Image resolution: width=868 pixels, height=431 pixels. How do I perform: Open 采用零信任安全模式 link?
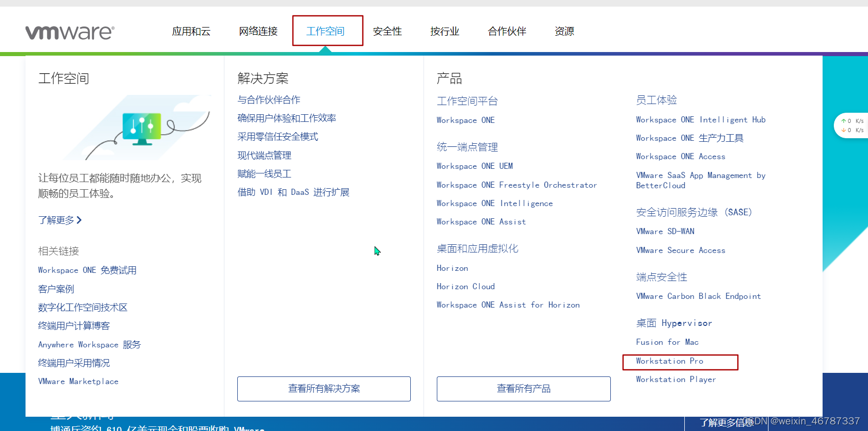click(x=278, y=137)
